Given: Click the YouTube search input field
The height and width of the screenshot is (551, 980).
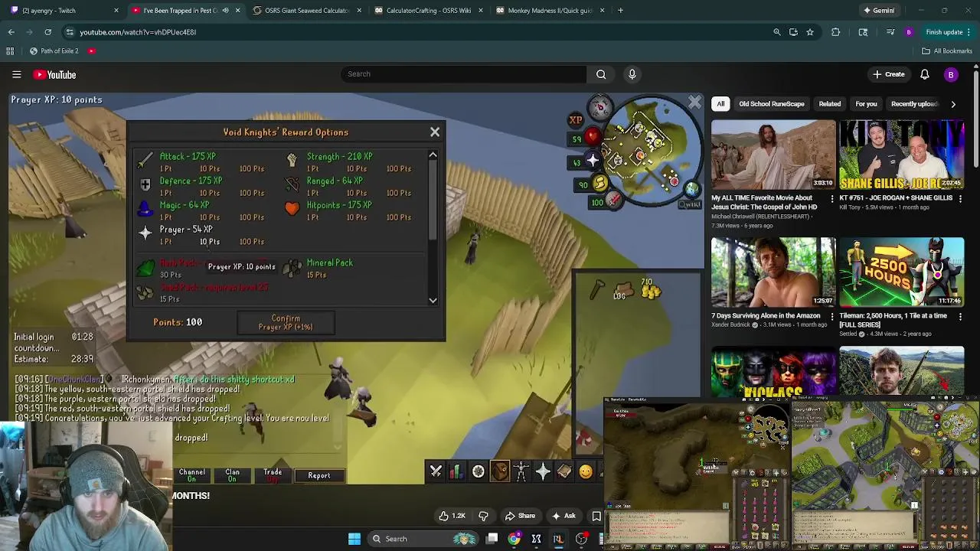Looking at the screenshot, I should (x=463, y=74).
